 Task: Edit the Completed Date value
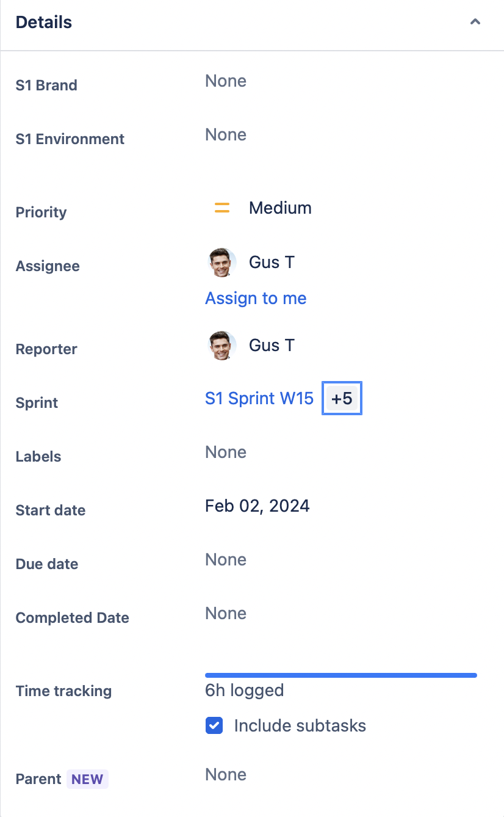coord(226,613)
